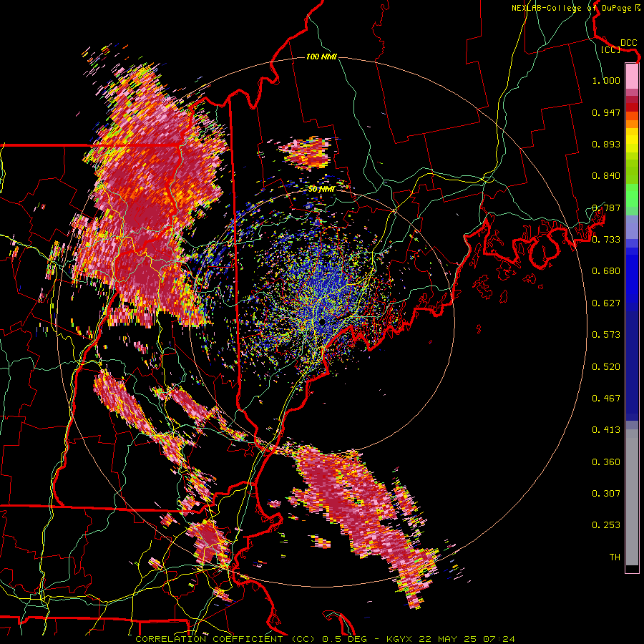Click the 1.000 scale value

606,80
